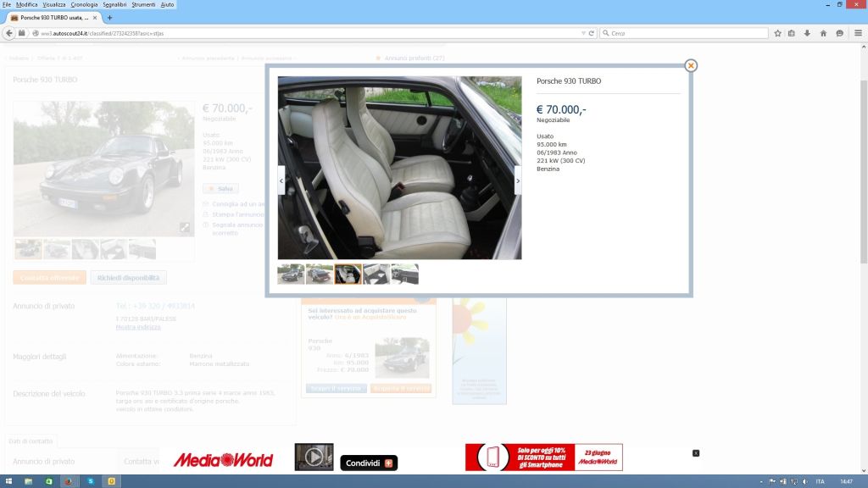The image size is (868, 488).
Task: Click the gallery price text € 70.000,-
Action: pyautogui.click(x=561, y=109)
